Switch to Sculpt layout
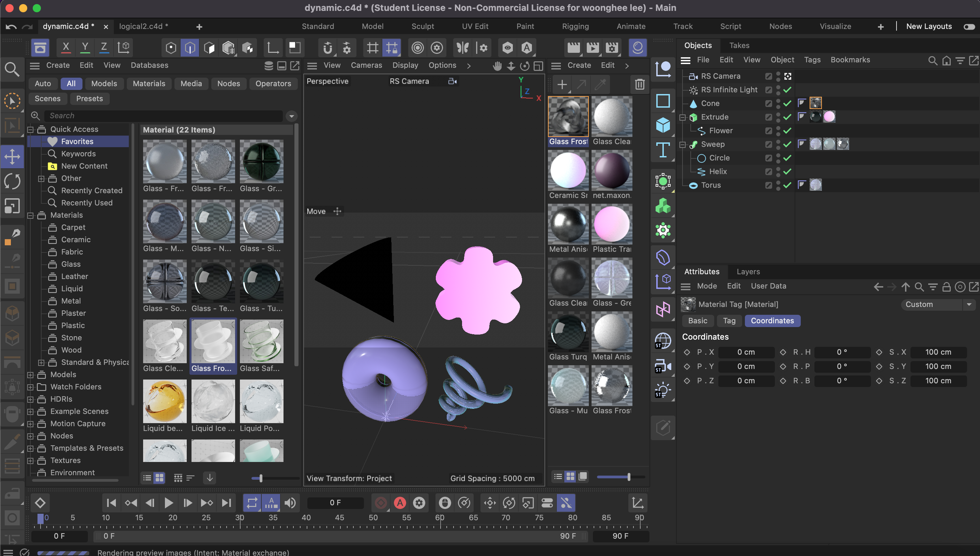Image resolution: width=980 pixels, height=556 pixels. [x=423, y=26]
